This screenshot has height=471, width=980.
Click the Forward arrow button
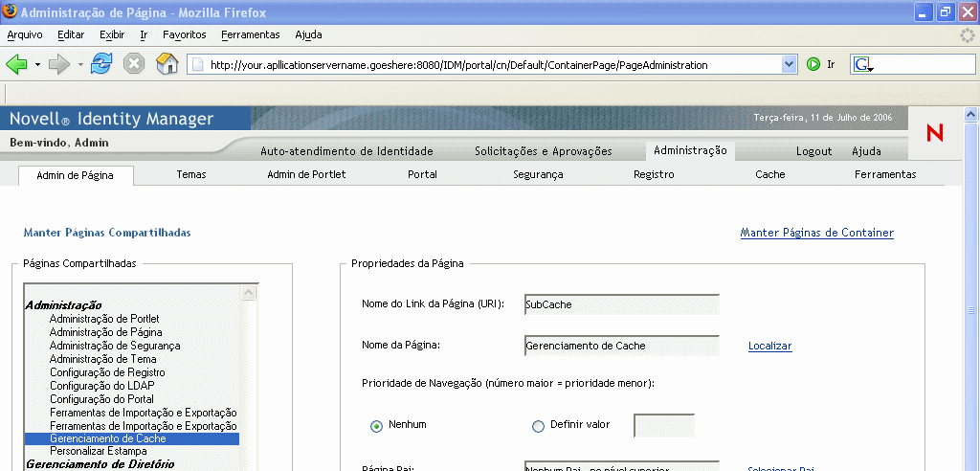pyautogui.click(x=59, y=64)
